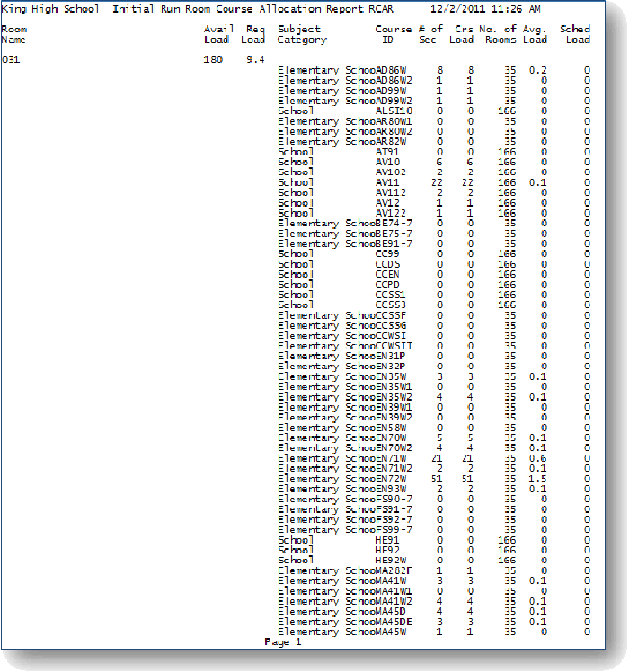629x672 pixels.
Task: Click course ID EN58W
Action: (391, 429)
